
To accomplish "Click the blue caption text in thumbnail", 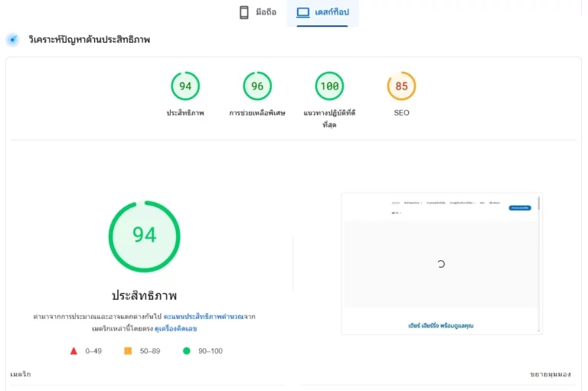I will (441, 325).
